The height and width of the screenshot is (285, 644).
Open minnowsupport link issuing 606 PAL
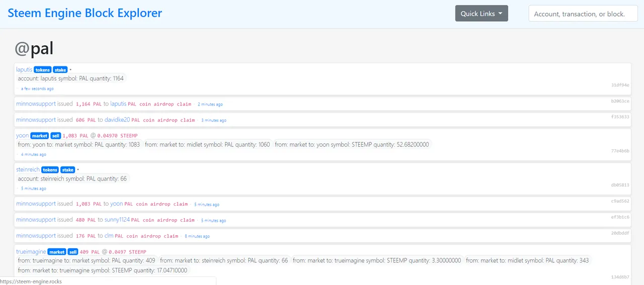pyautogui.click(x=36, y=120)
